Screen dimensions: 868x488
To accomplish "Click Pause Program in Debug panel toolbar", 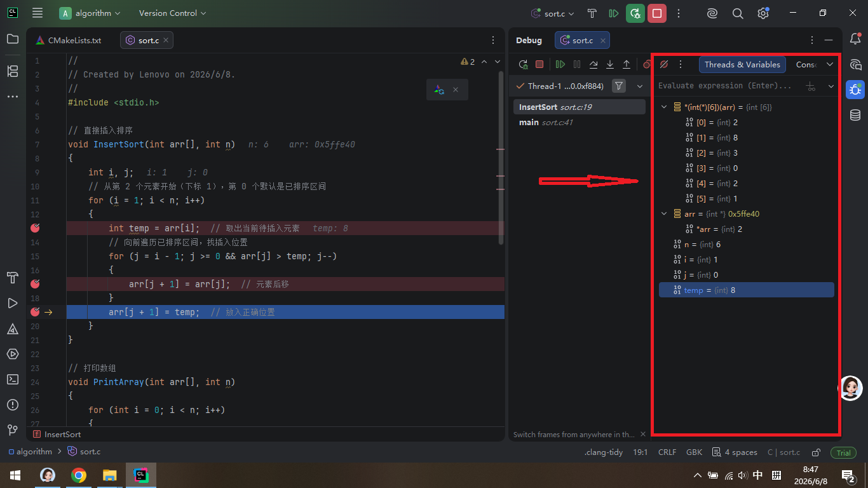I will click(577, 64).
